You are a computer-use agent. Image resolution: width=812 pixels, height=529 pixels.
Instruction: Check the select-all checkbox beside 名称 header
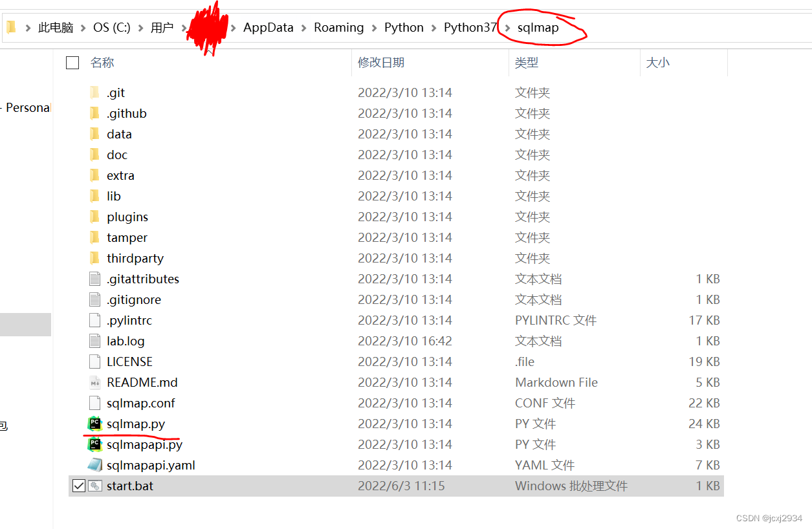tap(72, 63)
